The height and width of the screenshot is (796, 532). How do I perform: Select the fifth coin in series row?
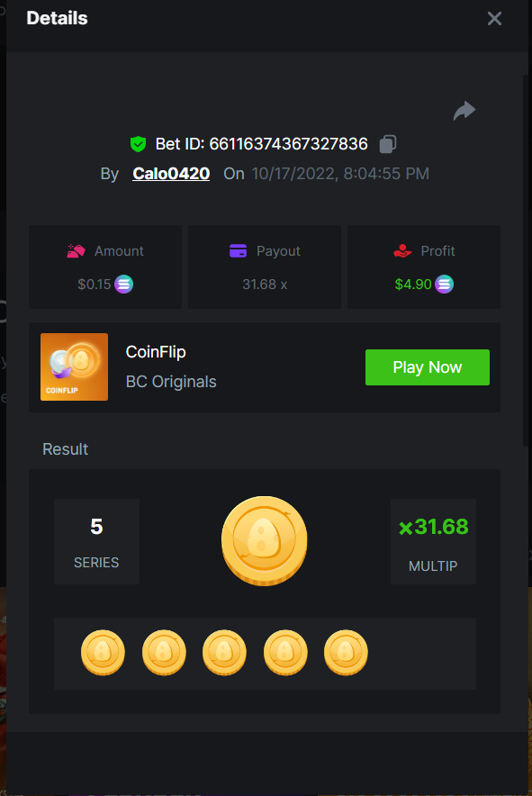pos(346,652)
